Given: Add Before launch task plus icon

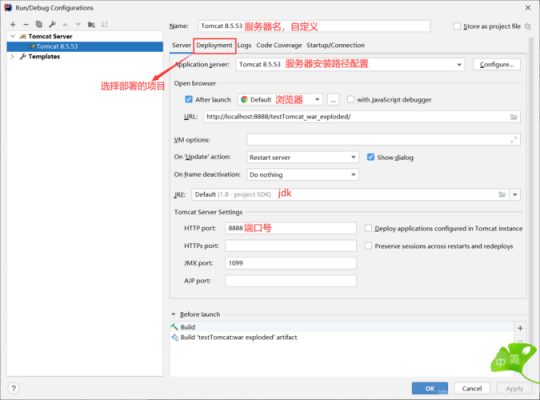Looking at the screenshot, I should 520,328.
